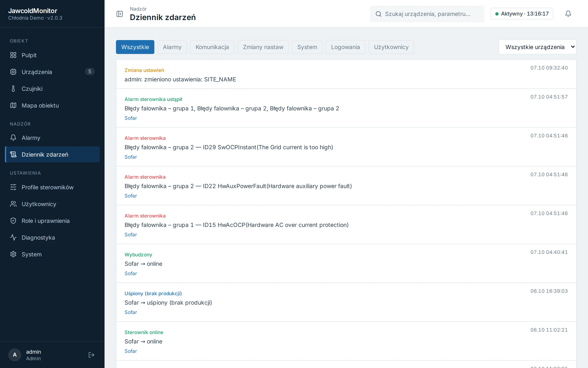This screenshot has width=588, height=368.
Task: Show Logowania events tab
Action: pos(345,47)
